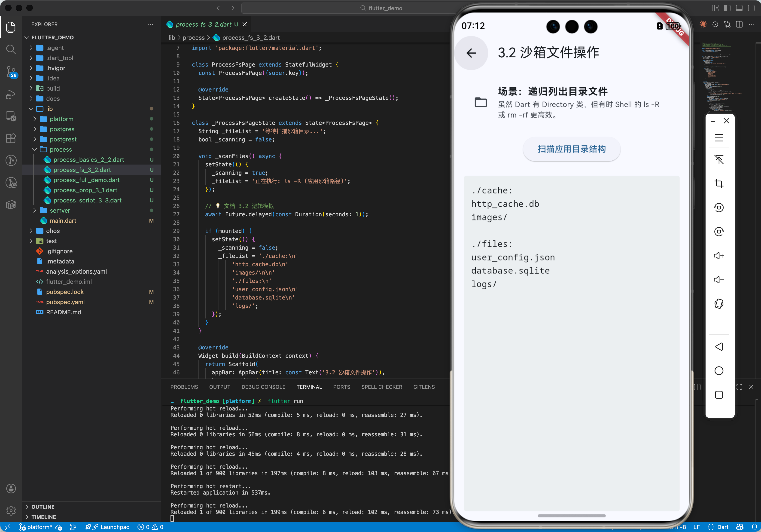The width and height of the screenshot is (761, 532).
Task: Switch to the DEBUG CONSOLE tab
Action: pos(263,387)
